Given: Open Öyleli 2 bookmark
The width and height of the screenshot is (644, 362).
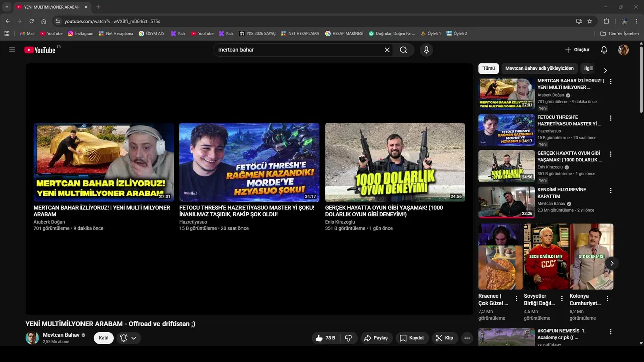Looking at the screenshot, I should 457,33.
